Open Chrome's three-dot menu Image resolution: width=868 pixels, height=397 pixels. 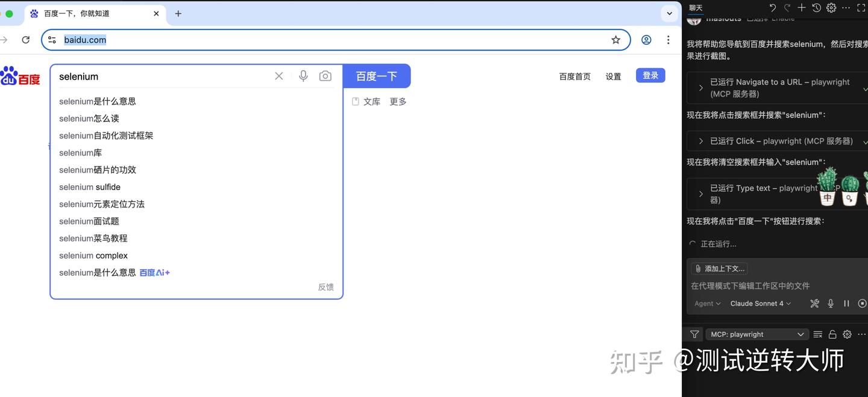coord(668,40)
